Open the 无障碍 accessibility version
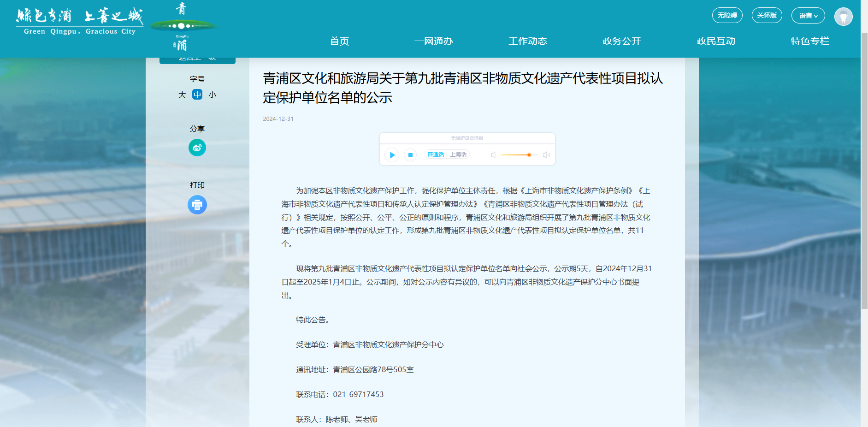The image size is (868, 427). pyautogui.click(x=727, y=15)
